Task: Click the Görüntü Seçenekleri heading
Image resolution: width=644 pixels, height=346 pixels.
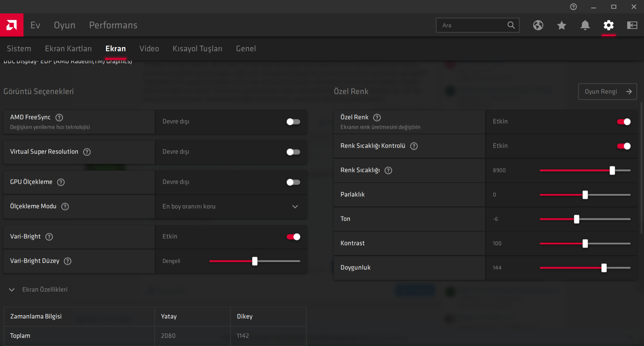Action: point(39,91)
